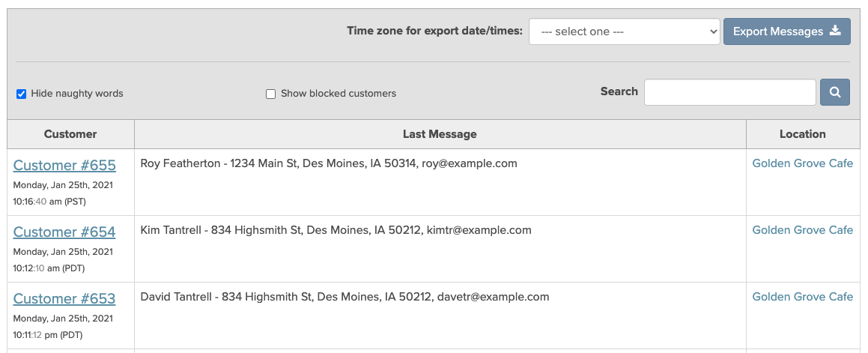Click Golden Grove Cafe for Customer #653
The width and height of the screenshot is (868, 353).
802,297
